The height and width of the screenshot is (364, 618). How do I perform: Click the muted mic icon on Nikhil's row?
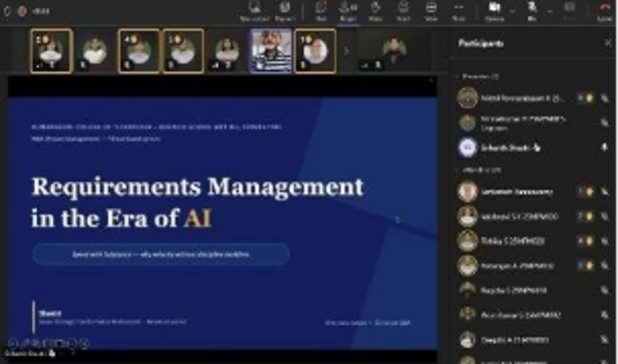click(604, 99)
